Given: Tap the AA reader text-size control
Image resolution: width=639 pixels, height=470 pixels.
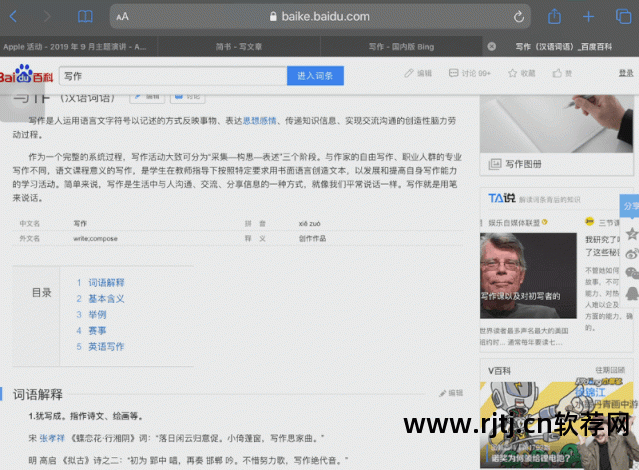Looking at the screenshot, I should coord(122,17).
